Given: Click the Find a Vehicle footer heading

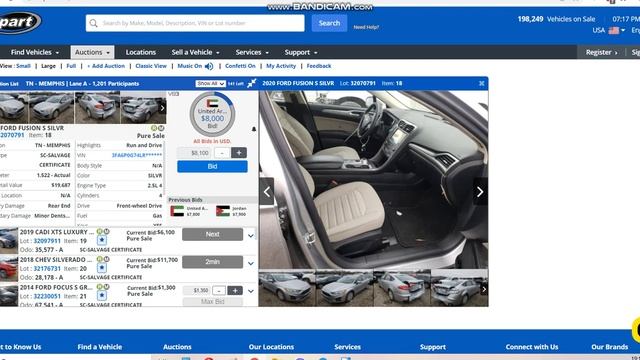Looking at the screenshot, I should pyautogui.click(x=100, y=347).
